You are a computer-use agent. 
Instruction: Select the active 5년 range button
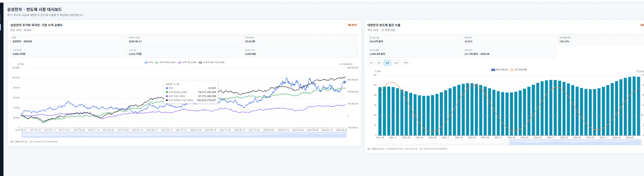(387, 63)
